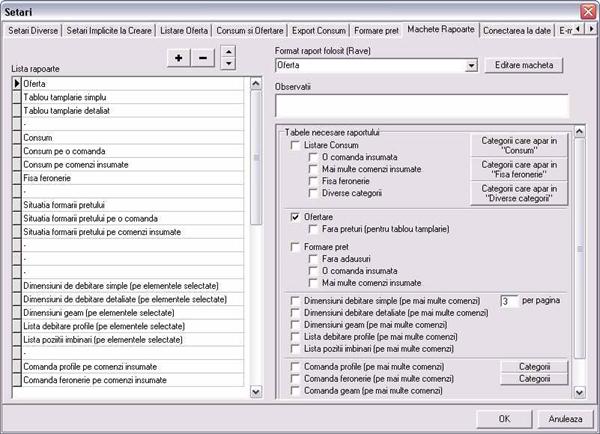
Task: Click the Observatii text field
Action: coord(422,106)
